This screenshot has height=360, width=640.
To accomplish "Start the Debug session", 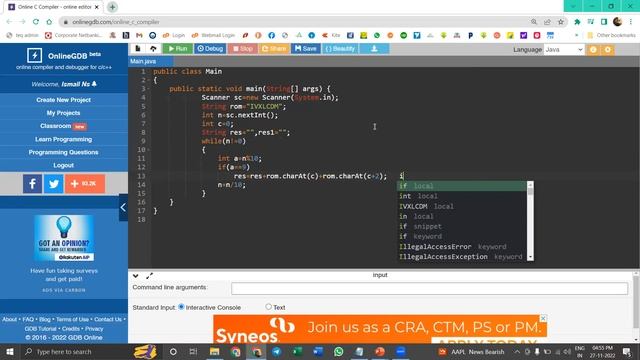I will [210, 49].
